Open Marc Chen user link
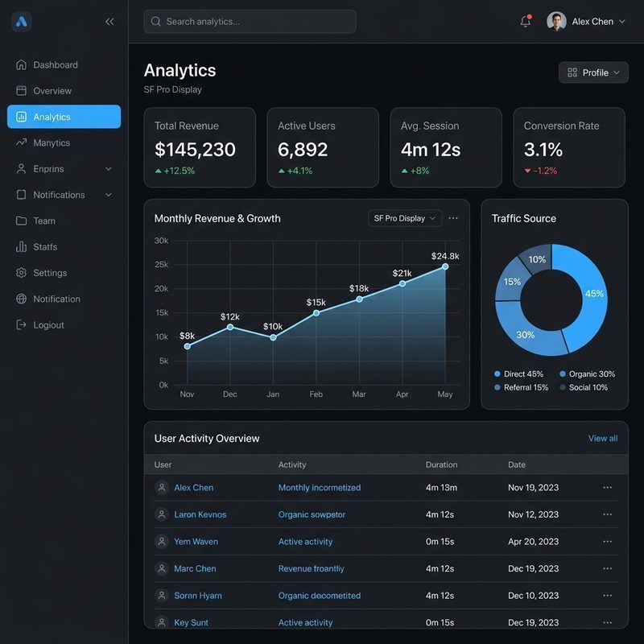The width and height of the screenshot is (644, 644). tap(195, 568)
